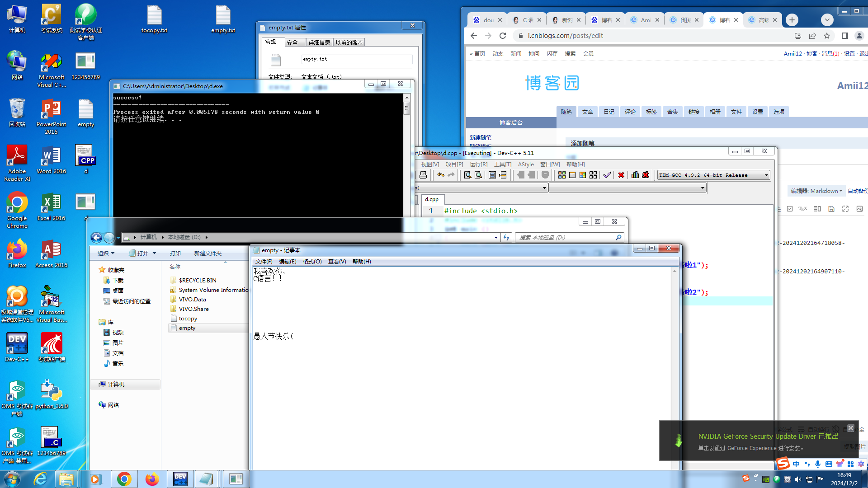Switch to the 安全 tab in properties
The height and width of the screenshot is (488, 868).
[x=292, y=42]
